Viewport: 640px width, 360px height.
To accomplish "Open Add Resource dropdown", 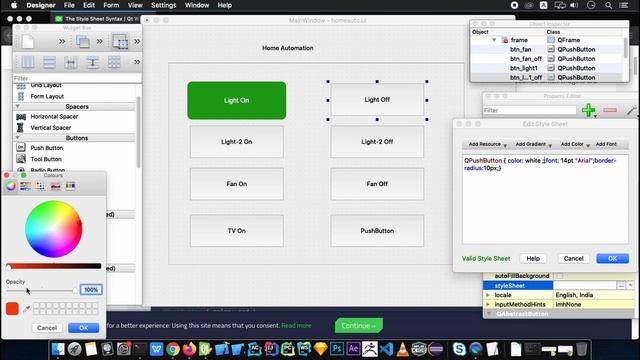I will (487, 144).
